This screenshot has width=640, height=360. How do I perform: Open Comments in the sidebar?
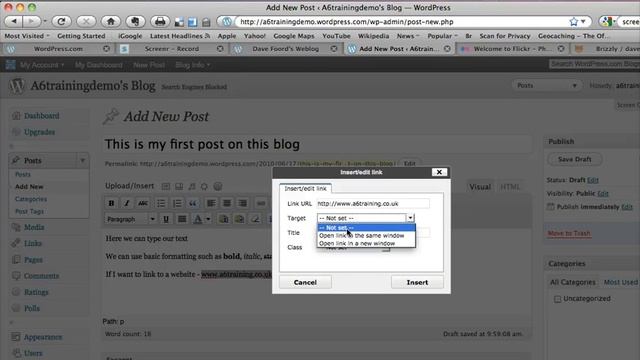pyautogui.click(x=41, y=276)
